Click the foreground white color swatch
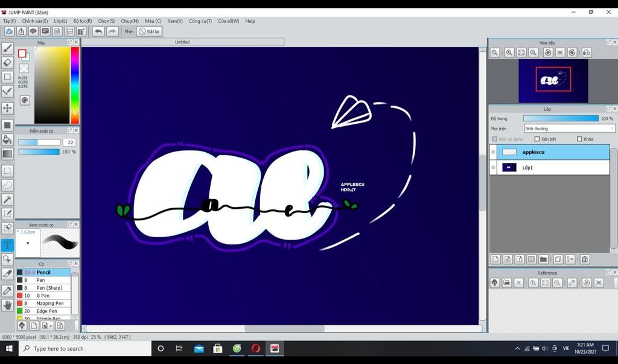Image resolution: width=618 pixels, height=364 pixels. 22,54
